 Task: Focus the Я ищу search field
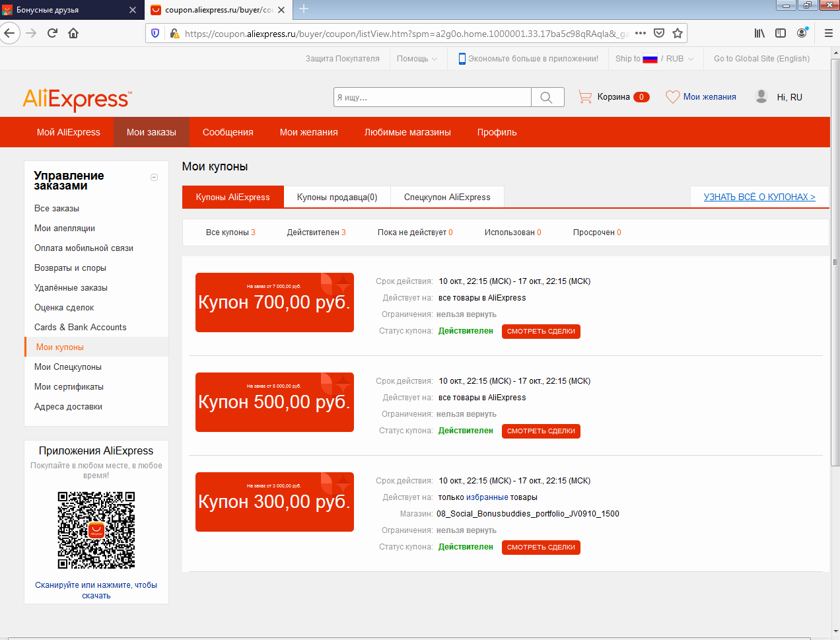coord(433,97)
